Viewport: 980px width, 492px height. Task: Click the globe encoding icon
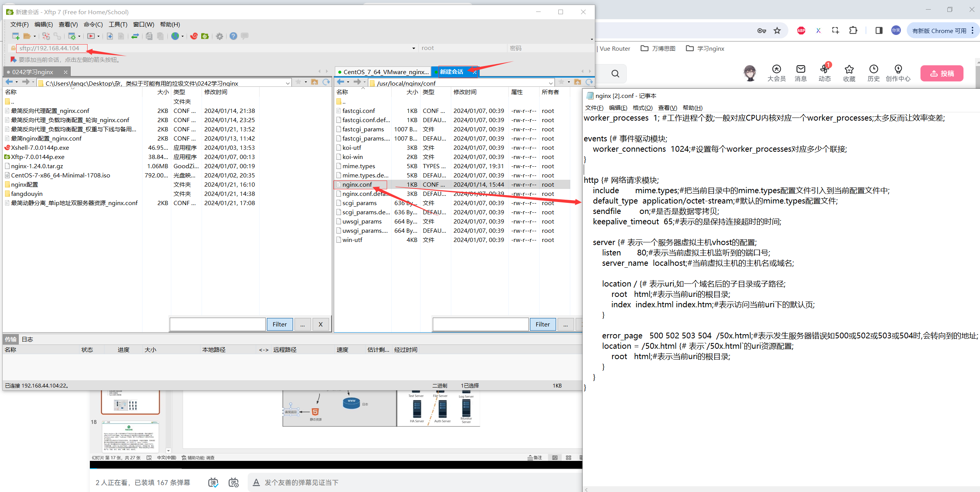click(x=175, y=36)
